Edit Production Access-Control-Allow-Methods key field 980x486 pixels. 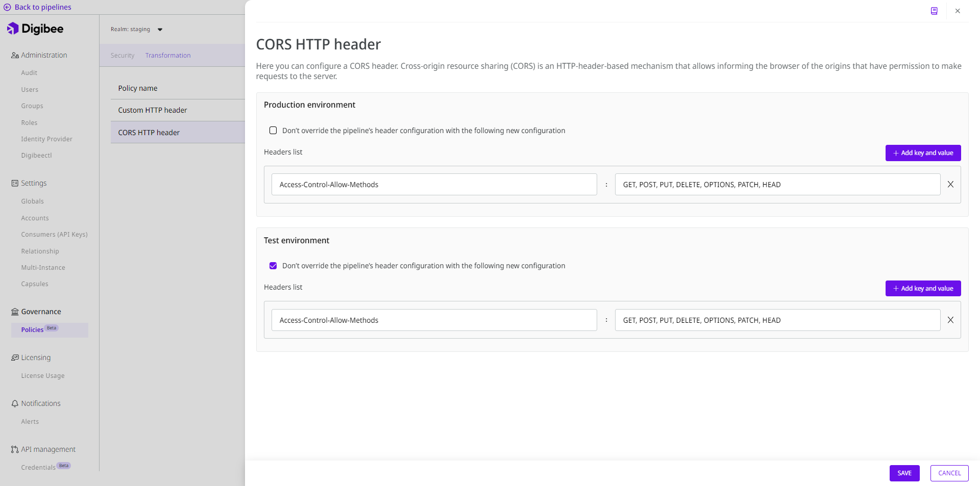click(x=434, y=185)
